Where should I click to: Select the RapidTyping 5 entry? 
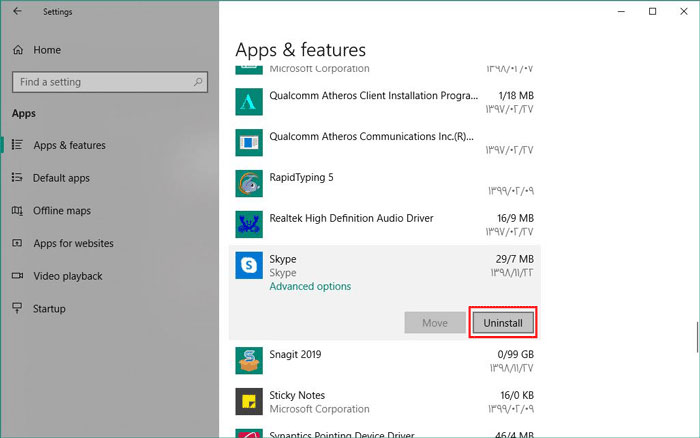point(384,184)
